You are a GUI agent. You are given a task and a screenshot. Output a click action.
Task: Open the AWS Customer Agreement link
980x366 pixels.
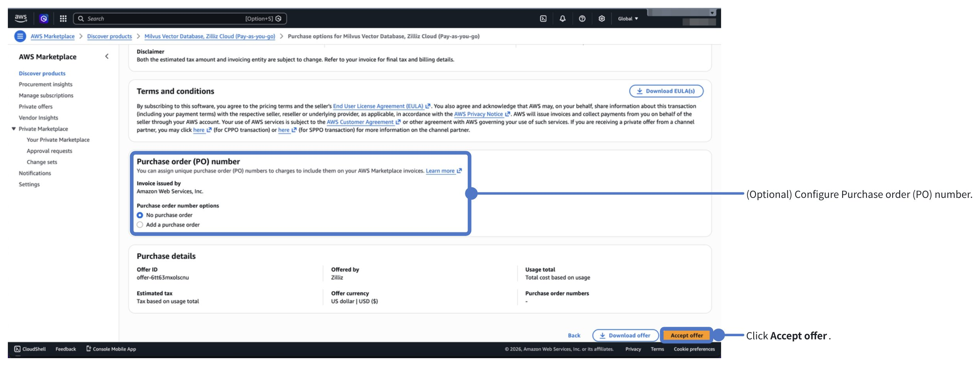coord(363,122)
